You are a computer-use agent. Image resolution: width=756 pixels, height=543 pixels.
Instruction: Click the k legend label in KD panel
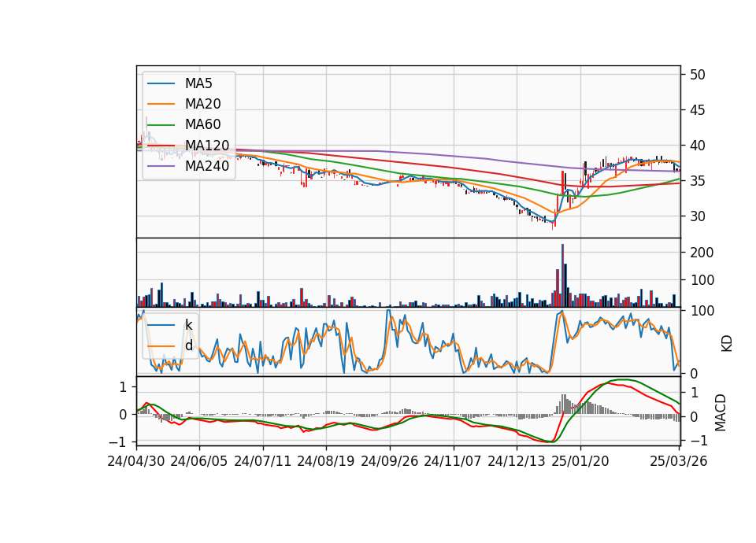(x=188, y=325)
